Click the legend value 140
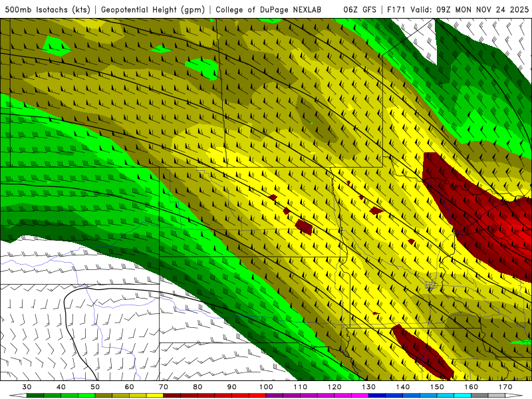Viewport: 532px width, 399px height. point(403,387)
